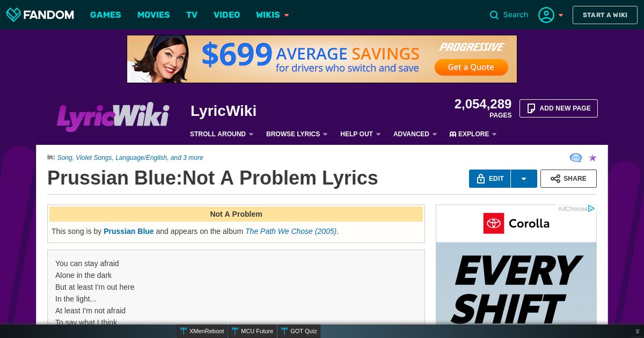
Task: Show the 'and 3 more' categories
Action: coord(187,158)
